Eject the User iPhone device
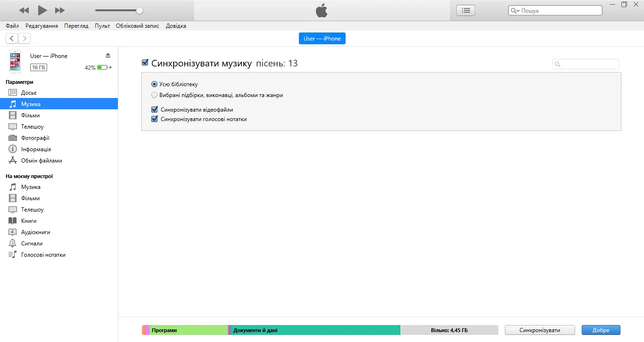This screenshot has width=644, height=342. 108,56
